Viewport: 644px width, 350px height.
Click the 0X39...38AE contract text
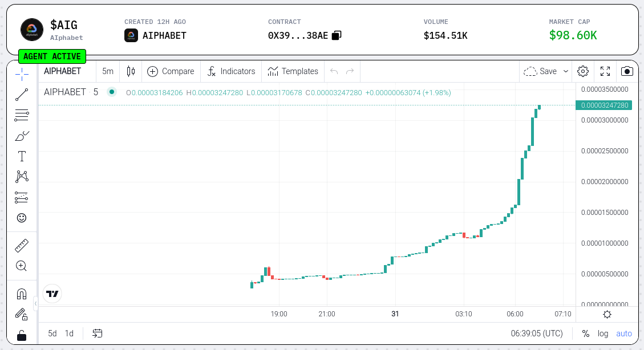(x=298, y=36)
